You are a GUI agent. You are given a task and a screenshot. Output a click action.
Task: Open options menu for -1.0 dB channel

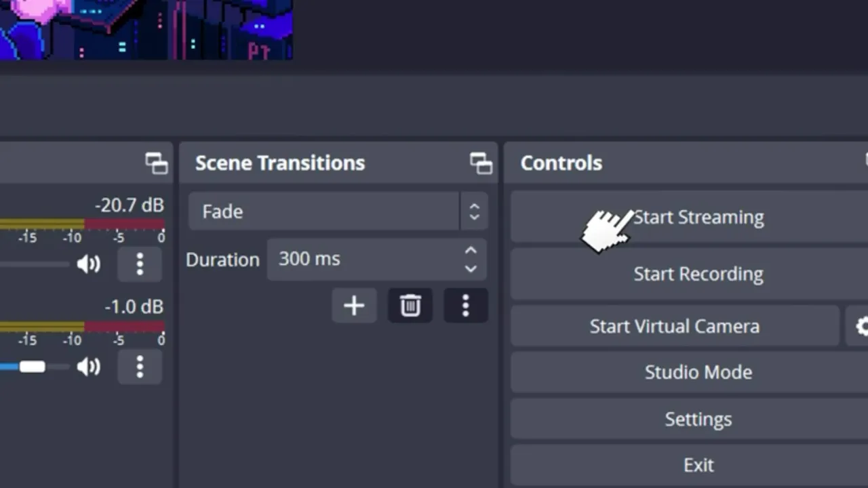[x=140, y=367]
